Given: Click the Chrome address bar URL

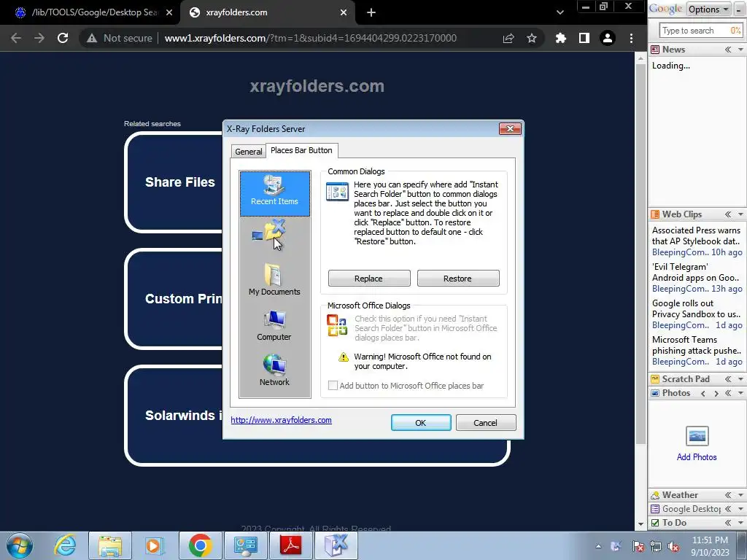Looking at the screenshot, I should pyautogui.click(x=311, y=38).
